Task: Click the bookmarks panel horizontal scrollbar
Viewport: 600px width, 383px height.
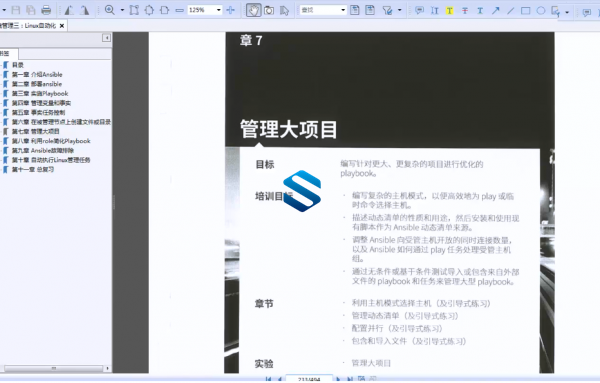Action: (x=53, y=368)
